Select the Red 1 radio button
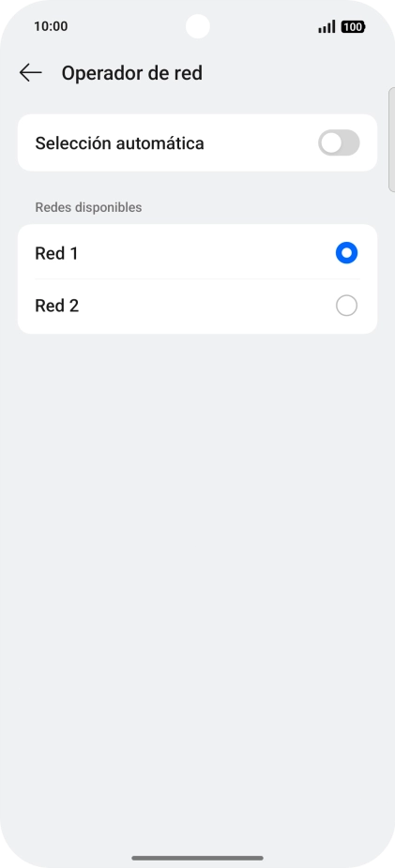Screen dimensions: 395x868 coord(346,253)
